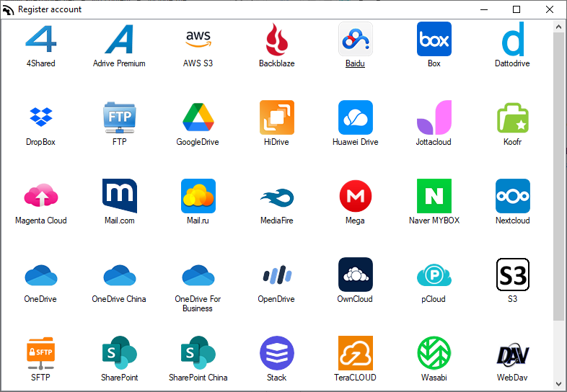Image resolution: width=567 pixels, height=392 pixels.
Task: Choose the Mail.ru cloud icon
Action: click(198, 196)
